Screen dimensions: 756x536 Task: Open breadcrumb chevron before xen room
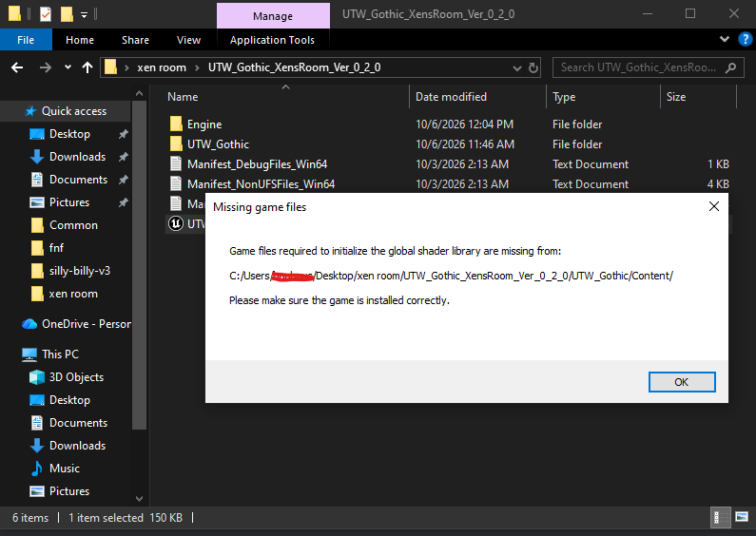126,68
